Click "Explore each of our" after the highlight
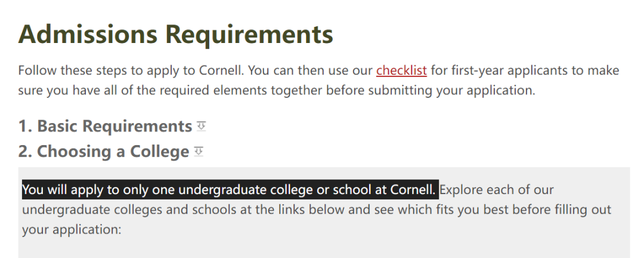Viewport: 644px width, 258px height. pos(497,190)
